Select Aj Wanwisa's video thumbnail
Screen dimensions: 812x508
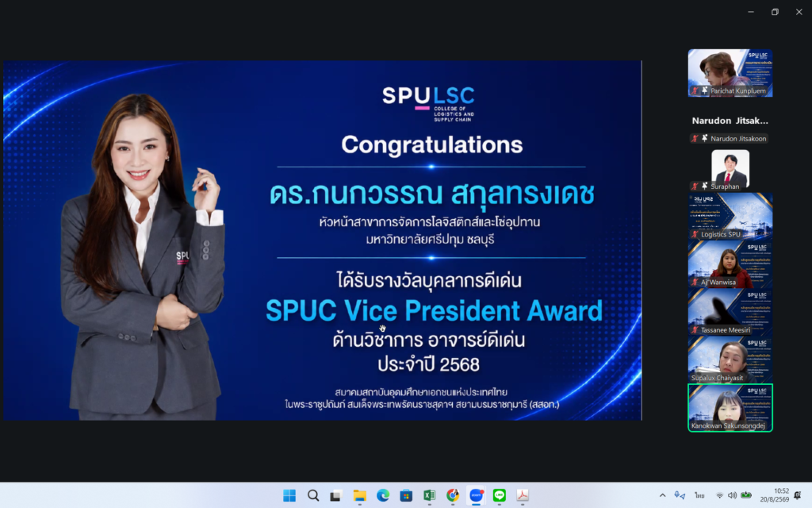coord(730,264)
